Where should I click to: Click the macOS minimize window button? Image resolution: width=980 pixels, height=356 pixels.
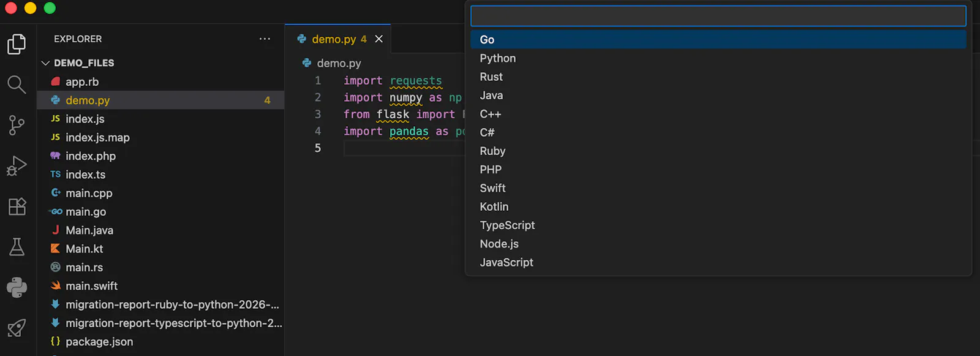point(30,8)
